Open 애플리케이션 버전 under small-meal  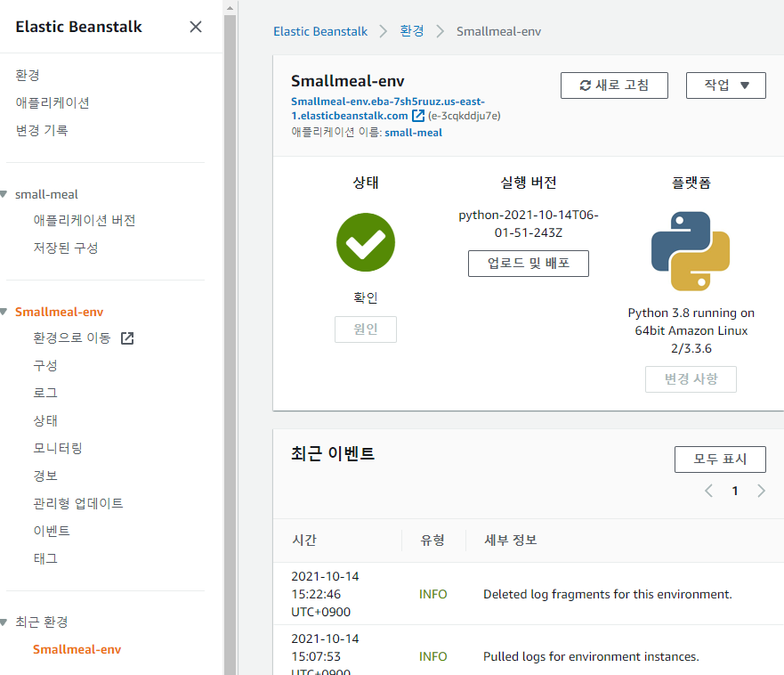pyautogui.click(x=85, y=220)
